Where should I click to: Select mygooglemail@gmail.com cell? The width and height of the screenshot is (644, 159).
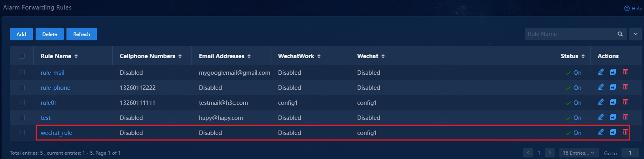pos(235,73)
